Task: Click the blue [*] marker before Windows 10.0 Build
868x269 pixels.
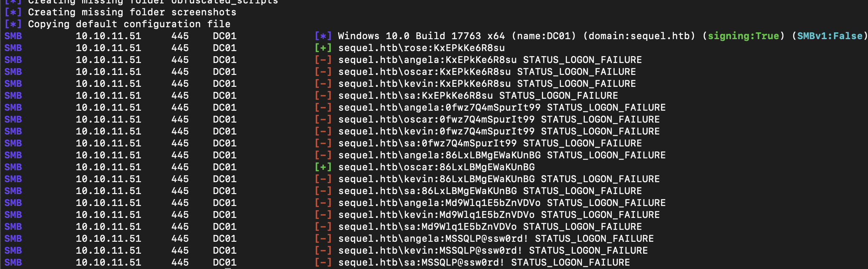Action: tap(323, 36)
